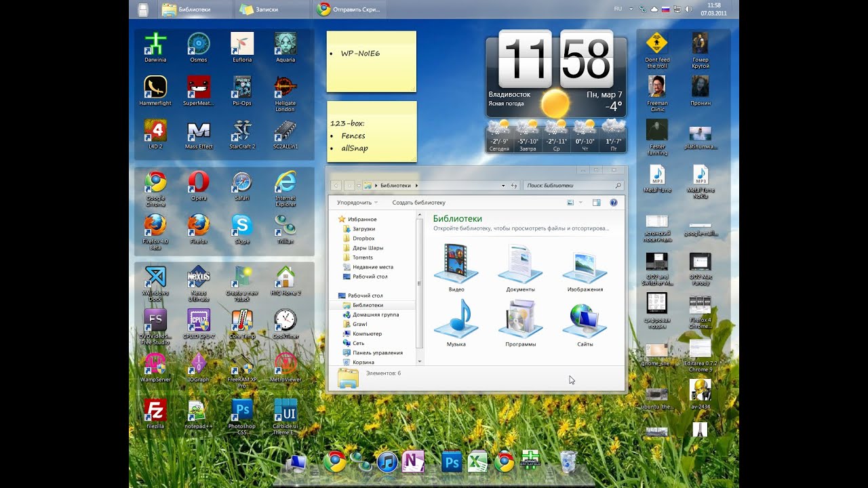Viewport: 868px width, 488px height.
Task: Open the Программы library
Action: point(521,323)
